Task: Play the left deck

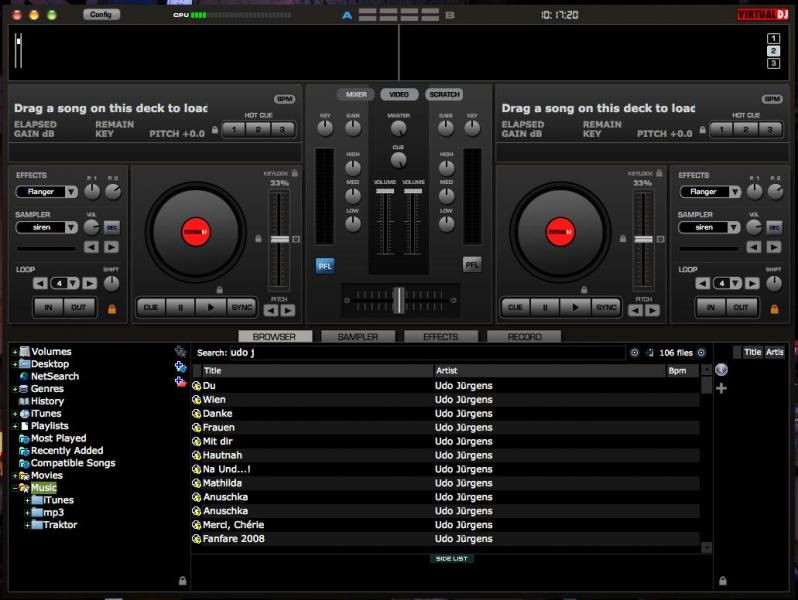Action: pyautogui.click(x=211, y=307)
